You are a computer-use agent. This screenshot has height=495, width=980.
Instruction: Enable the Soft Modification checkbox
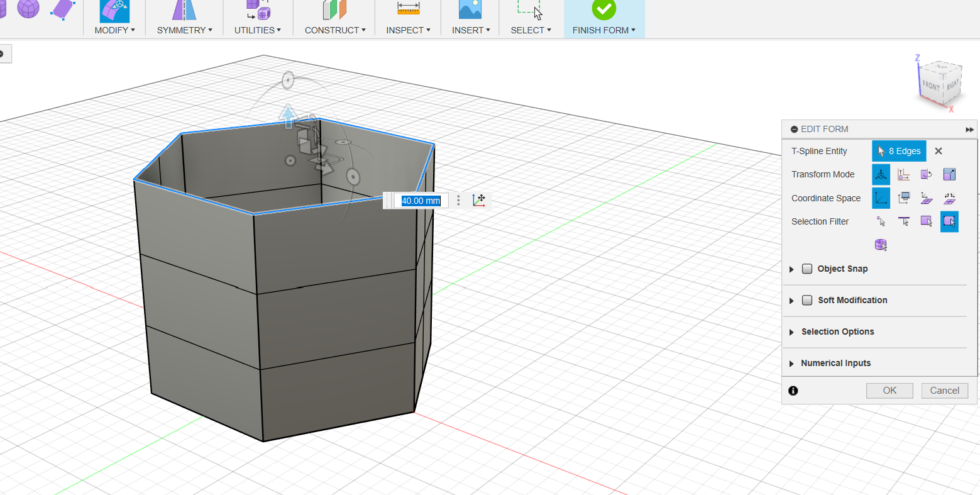point(807,300)
